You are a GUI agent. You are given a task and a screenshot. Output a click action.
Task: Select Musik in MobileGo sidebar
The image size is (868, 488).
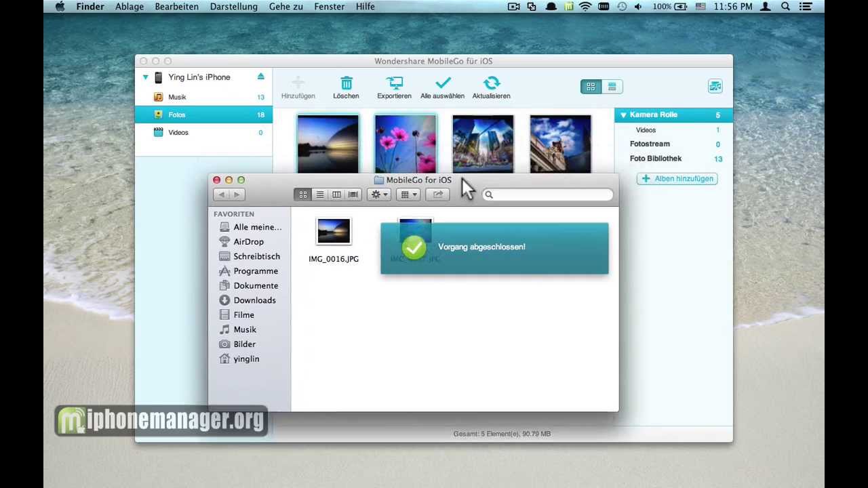point(203,97)
